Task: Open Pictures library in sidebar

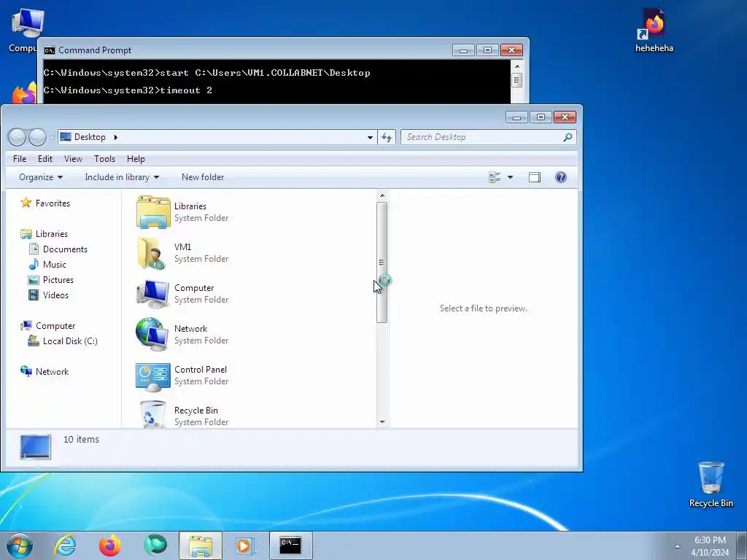Action: point(58,279)
